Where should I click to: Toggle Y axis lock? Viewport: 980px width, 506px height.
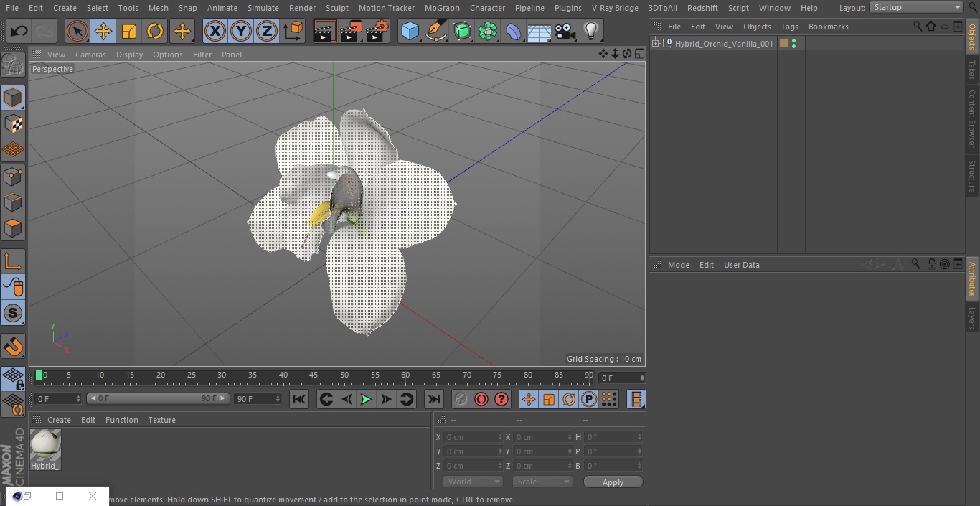pyautogui.click(x=241, y=32)
